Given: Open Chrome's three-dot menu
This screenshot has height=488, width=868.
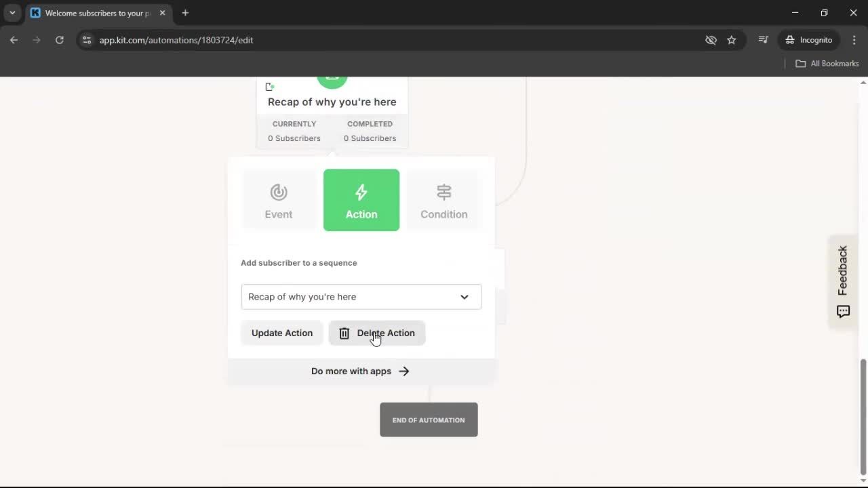Looking at the screenshot, I should [x=854, y=40].
